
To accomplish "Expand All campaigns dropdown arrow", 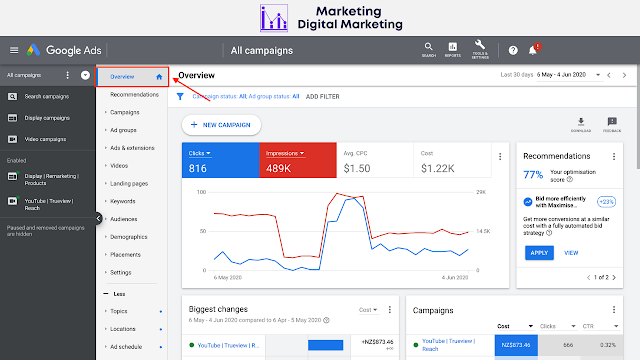I will click(85, 75).
